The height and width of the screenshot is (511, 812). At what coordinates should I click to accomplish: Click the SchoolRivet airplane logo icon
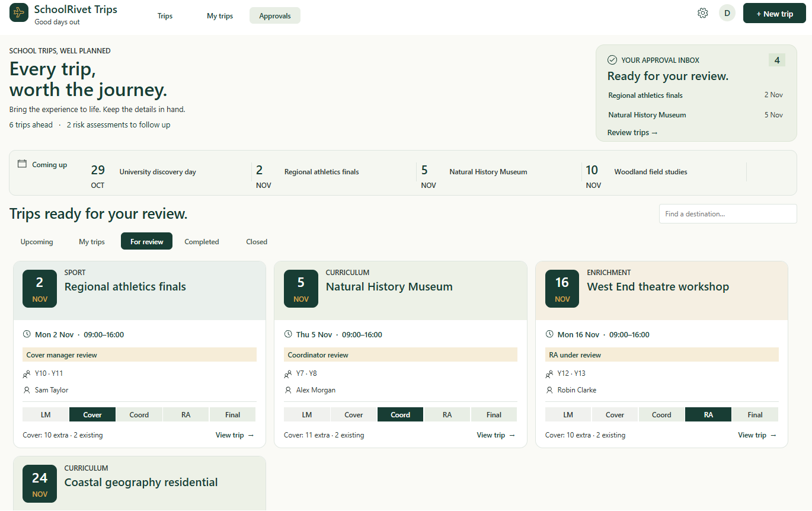[x=19, y=12]
